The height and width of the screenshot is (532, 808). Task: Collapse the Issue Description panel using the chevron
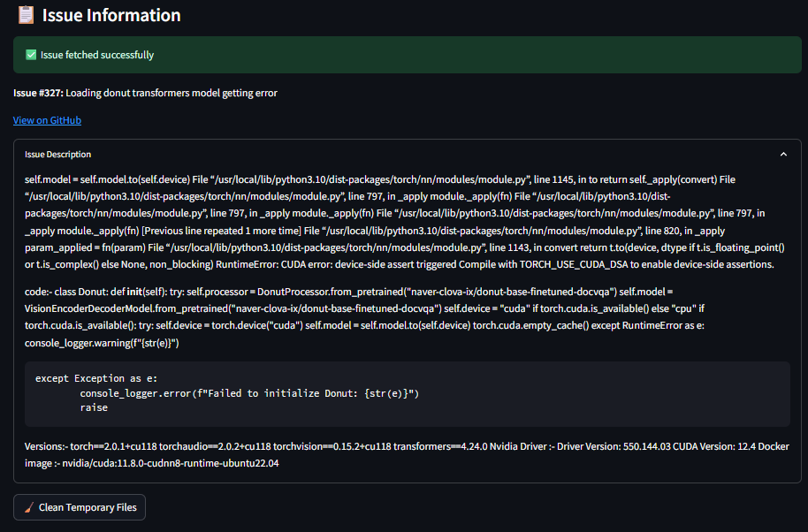point(783,154)
